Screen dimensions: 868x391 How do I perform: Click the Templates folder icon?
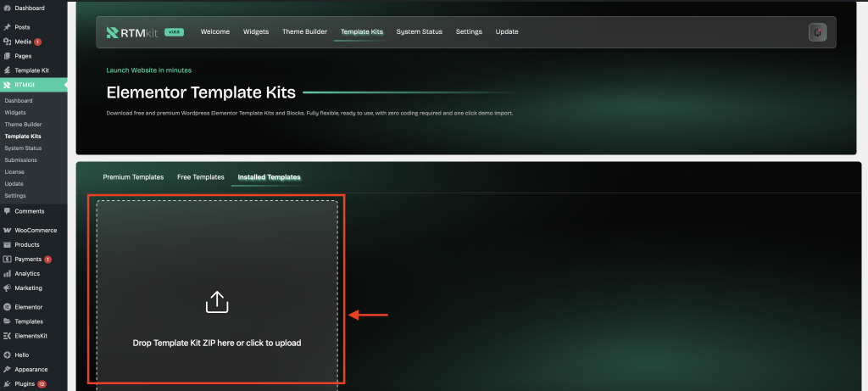coord(7,321)
